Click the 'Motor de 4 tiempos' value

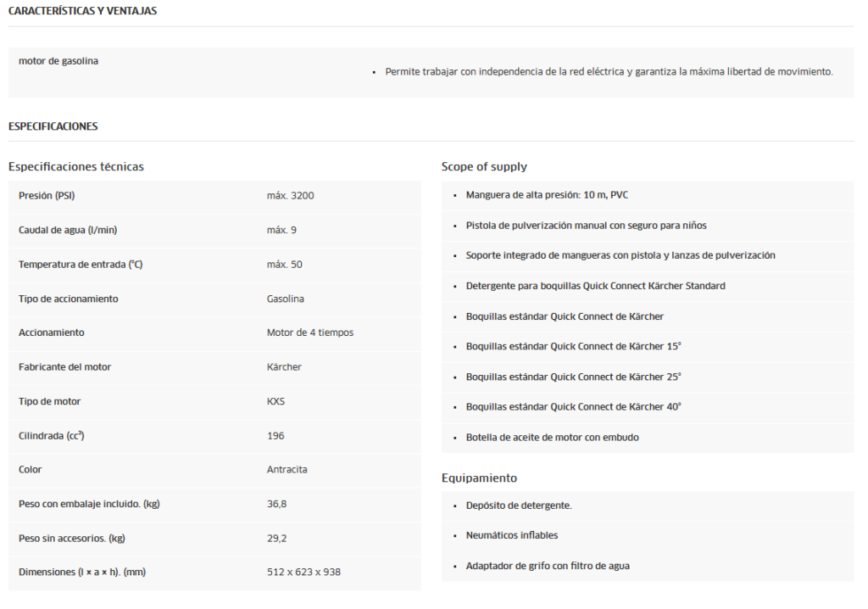coord(310,332)
